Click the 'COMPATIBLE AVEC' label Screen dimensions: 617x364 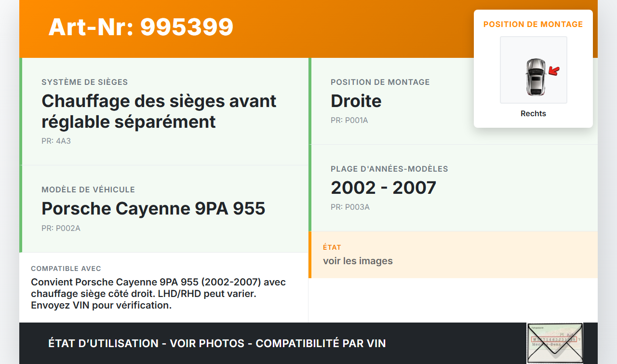coord(66,269)
